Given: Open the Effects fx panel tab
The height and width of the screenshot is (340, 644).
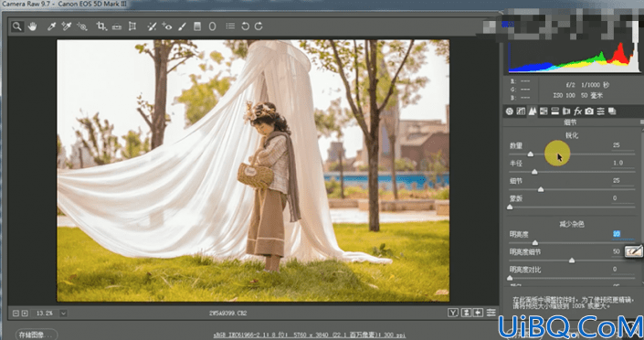Looking at the screenshot, I should tap(578, 111).
